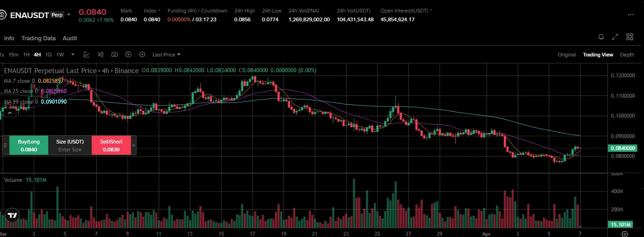Click the 17 date label on time axis
The image size is (644, 237).
tap(253, 235)
